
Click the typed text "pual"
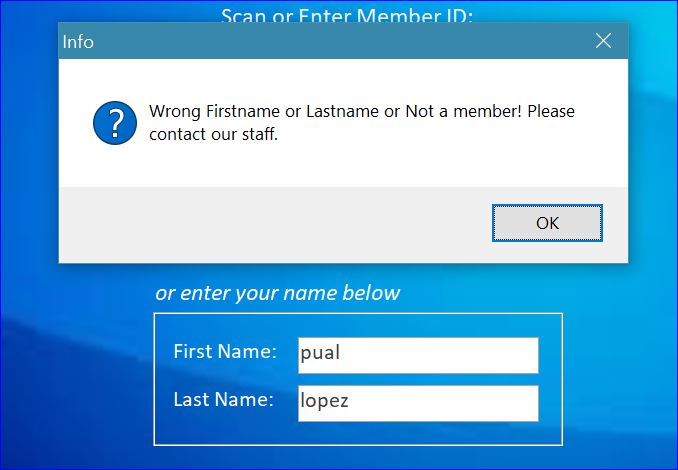320,352
